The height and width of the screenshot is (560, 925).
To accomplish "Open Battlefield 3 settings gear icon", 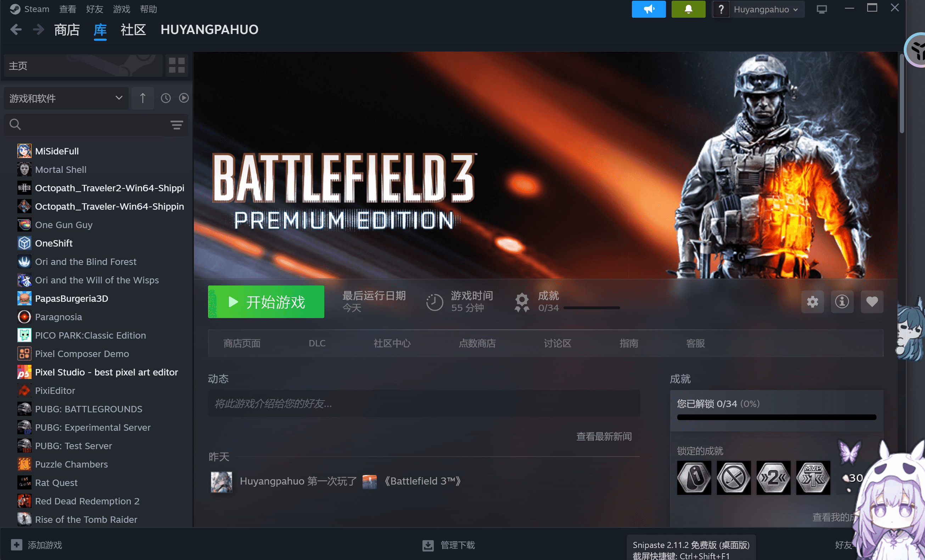I will pyautogui.click(x=812, y=301).
